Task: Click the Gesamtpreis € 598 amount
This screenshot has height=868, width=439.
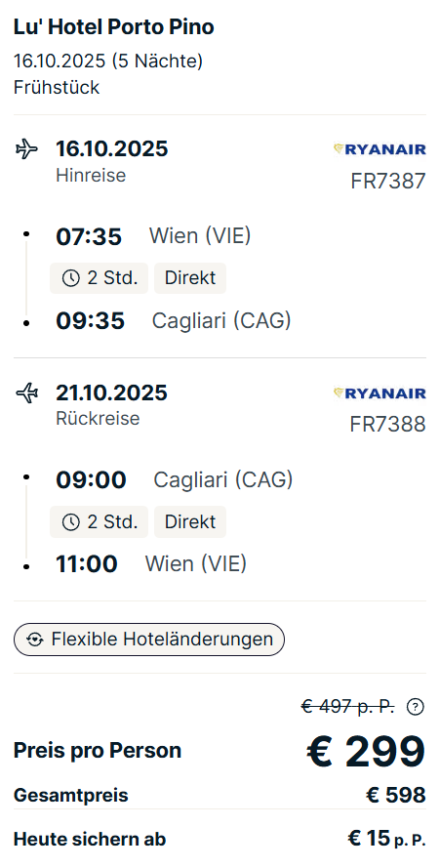Action: tap(396, 796)
